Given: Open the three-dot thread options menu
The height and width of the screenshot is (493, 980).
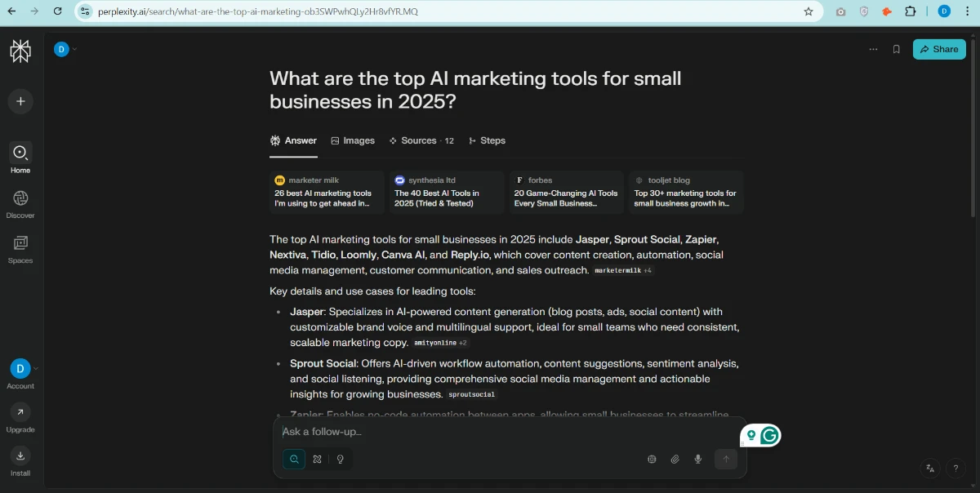Looking at the screenshot, I should coord(874,49).
